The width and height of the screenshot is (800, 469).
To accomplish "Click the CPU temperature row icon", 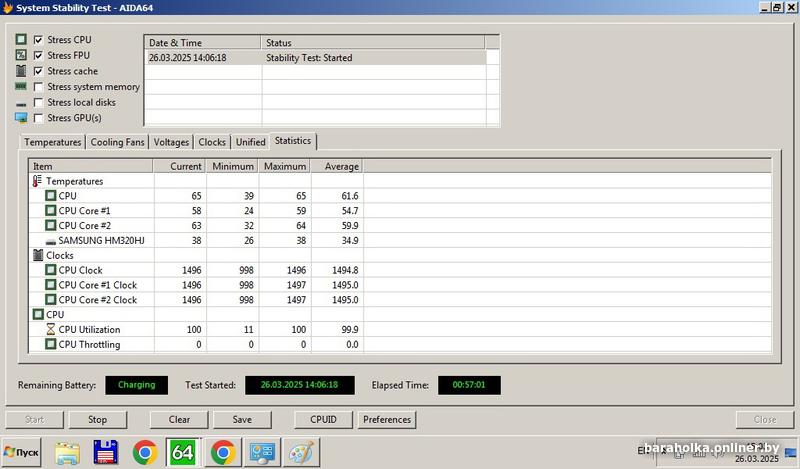I will click(x=51, y=195).
